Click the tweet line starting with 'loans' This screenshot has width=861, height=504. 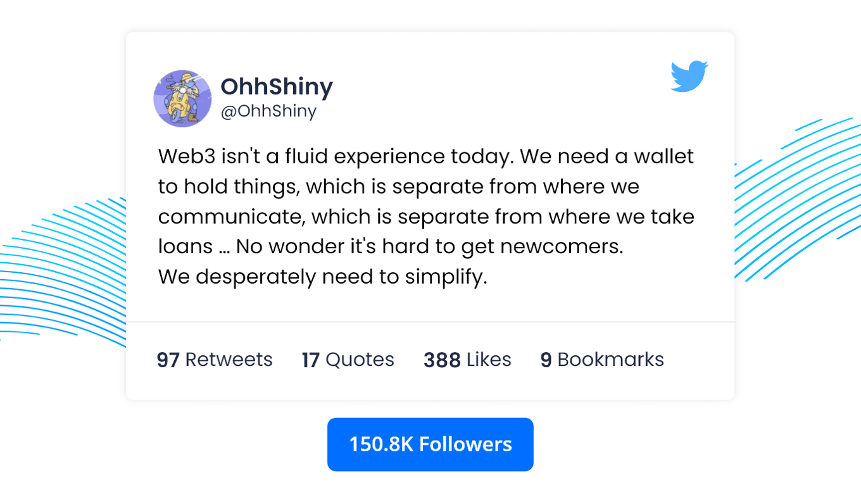(x=391, y=247)
